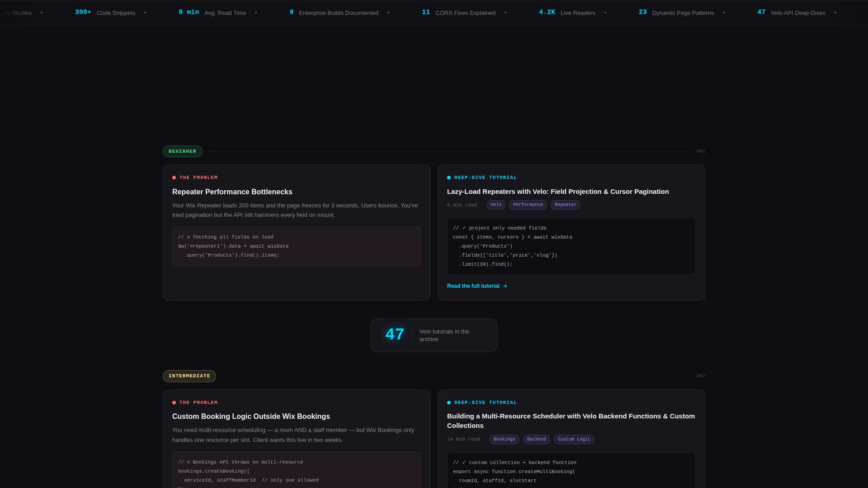Select the Bookings tag
The width and height of the screenshot is (868, 488).
coord(504,439)
